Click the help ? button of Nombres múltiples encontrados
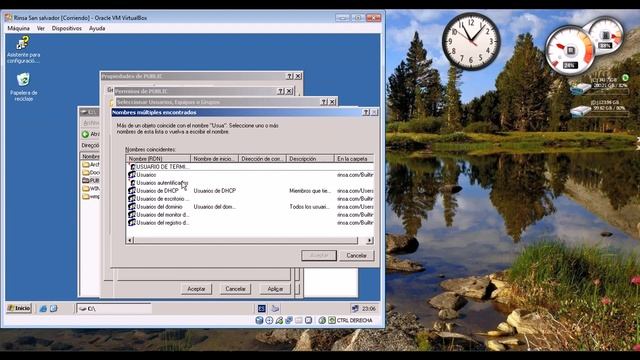Viewport: 640px width, 360px height. 366,112
